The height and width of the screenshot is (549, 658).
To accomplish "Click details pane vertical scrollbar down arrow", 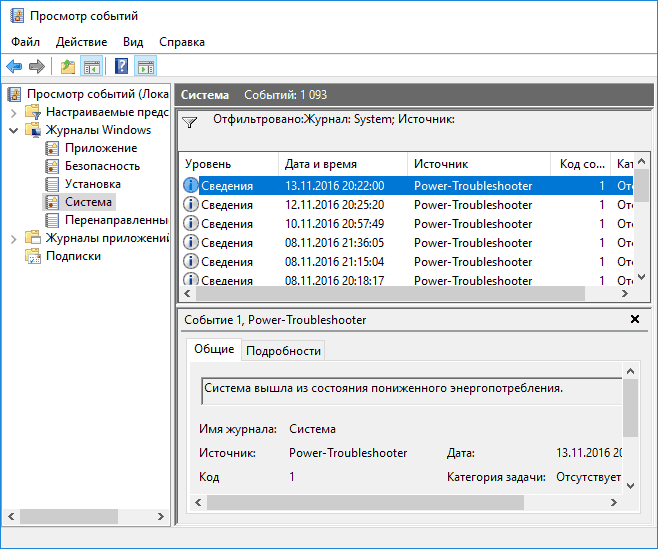I will coord(630,486).
